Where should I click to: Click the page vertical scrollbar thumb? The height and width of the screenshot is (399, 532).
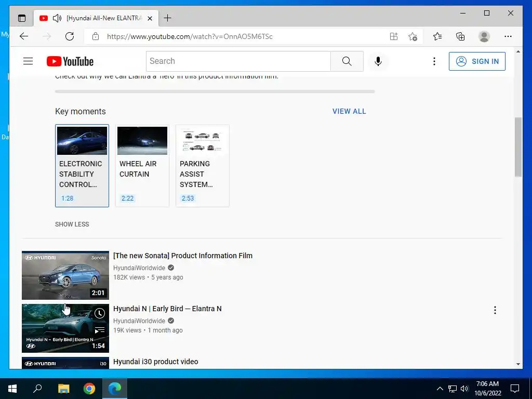(x=518, y=147)
